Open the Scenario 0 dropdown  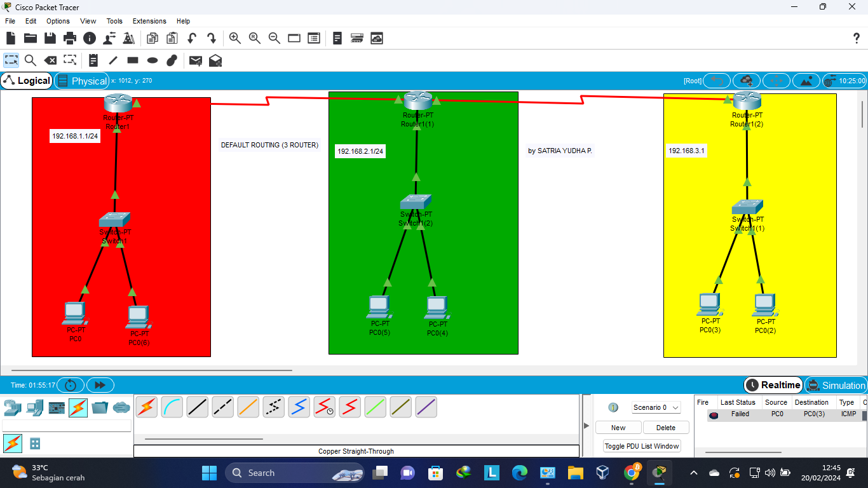click(656, 407)
